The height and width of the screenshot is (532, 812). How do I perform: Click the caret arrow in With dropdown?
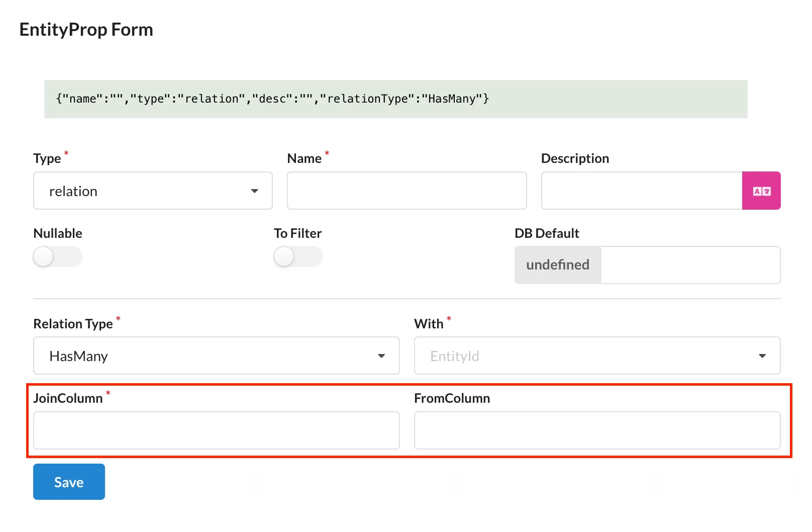[762, 356]
